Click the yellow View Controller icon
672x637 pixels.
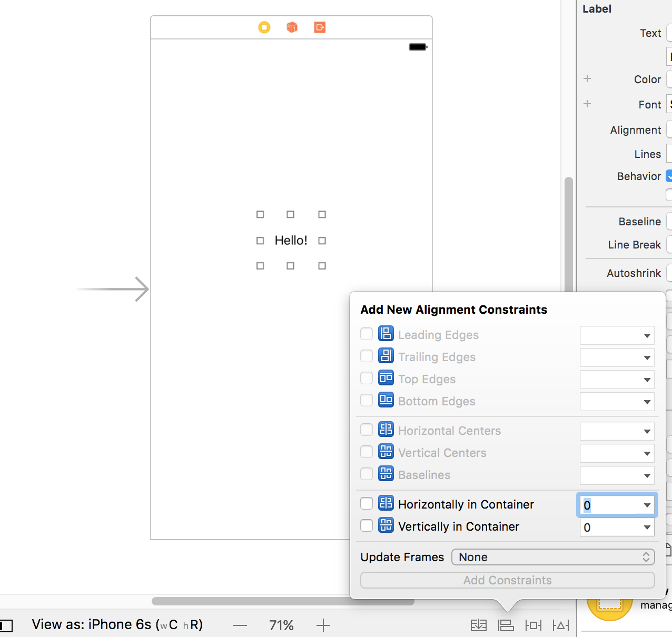264,27
